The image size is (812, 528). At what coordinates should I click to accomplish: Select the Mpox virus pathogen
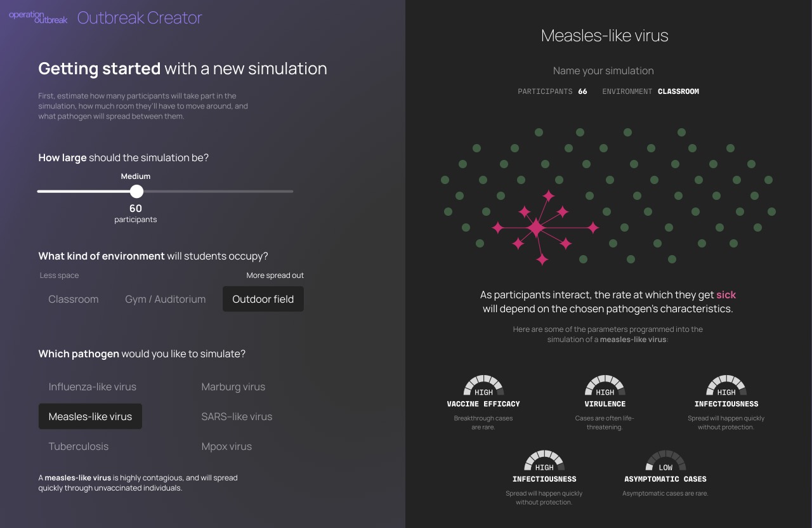click(226, 446)
